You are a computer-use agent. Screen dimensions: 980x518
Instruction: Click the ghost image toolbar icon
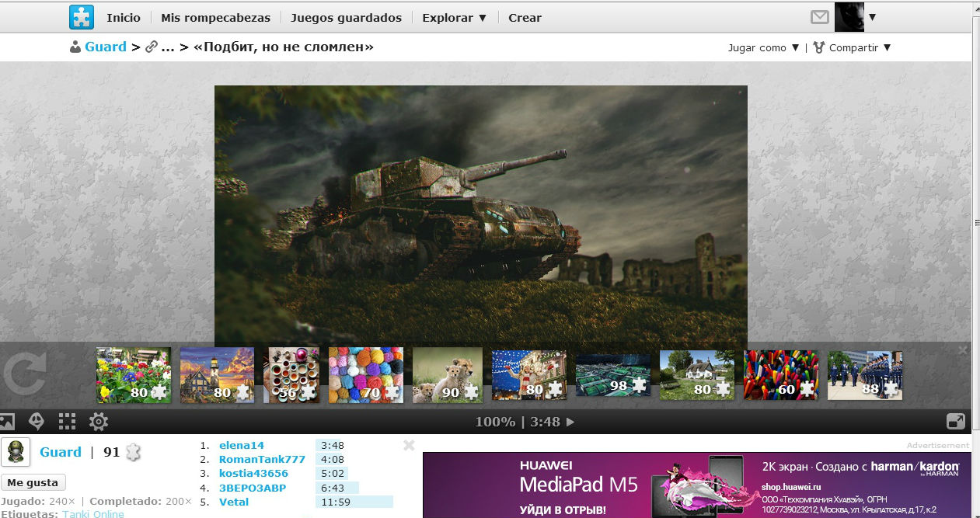pos(37,422)
